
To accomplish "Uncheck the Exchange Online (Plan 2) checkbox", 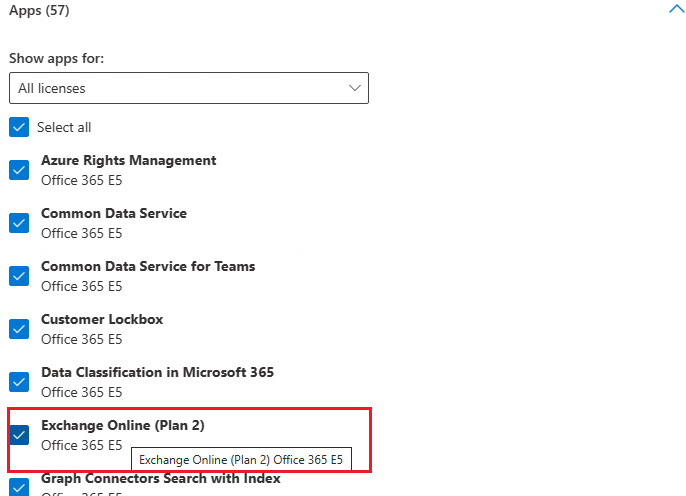I will pyautogui.click(x=19, y=434).
